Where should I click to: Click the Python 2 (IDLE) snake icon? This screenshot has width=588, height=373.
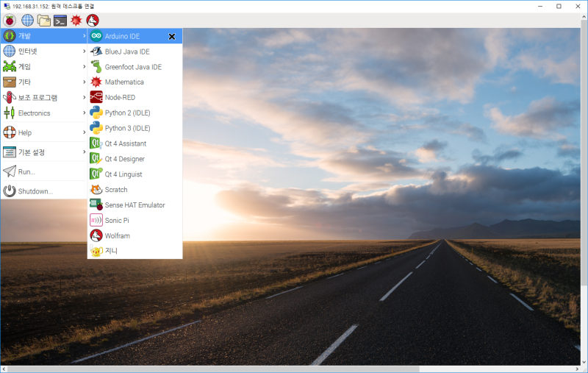click(96, 113)
